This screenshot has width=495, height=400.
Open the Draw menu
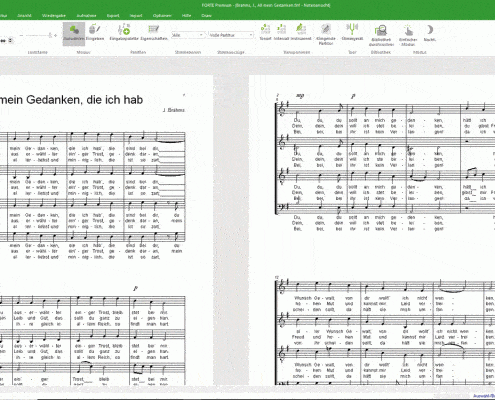click(x=206, y=15)
